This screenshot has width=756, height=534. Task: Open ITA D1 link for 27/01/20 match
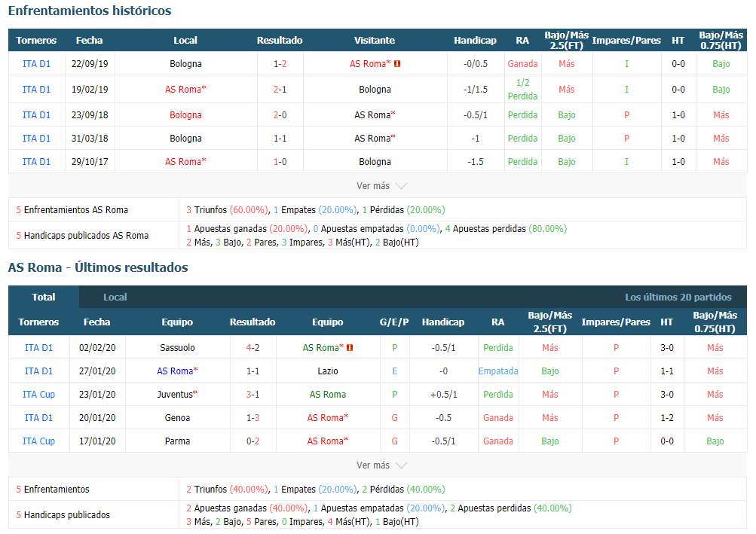38,371
